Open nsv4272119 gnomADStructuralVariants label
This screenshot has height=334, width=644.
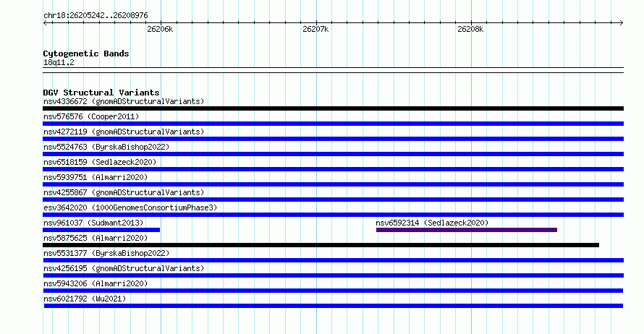click(124, 132)
